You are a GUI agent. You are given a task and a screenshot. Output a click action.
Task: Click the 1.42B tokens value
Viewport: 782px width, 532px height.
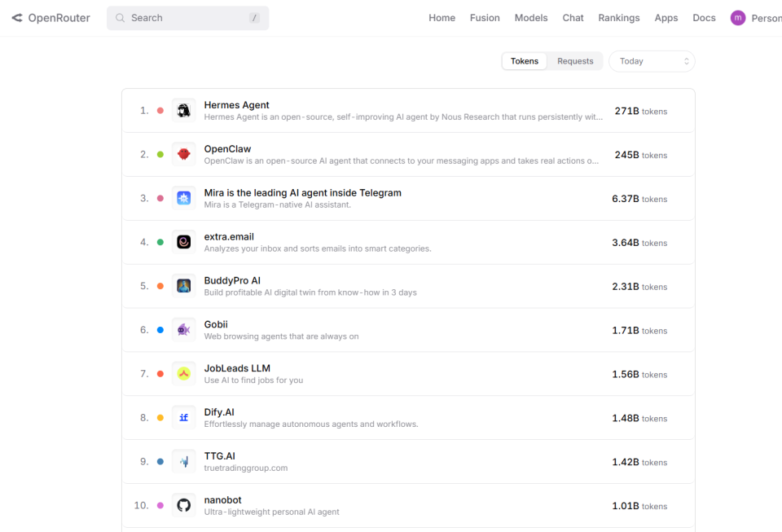(x=640, y=462)
